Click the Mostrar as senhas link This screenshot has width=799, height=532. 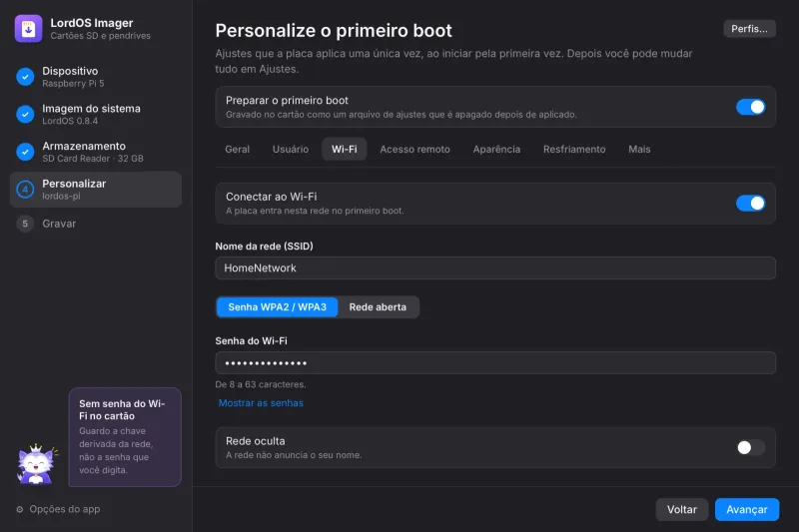pos(261,402)
